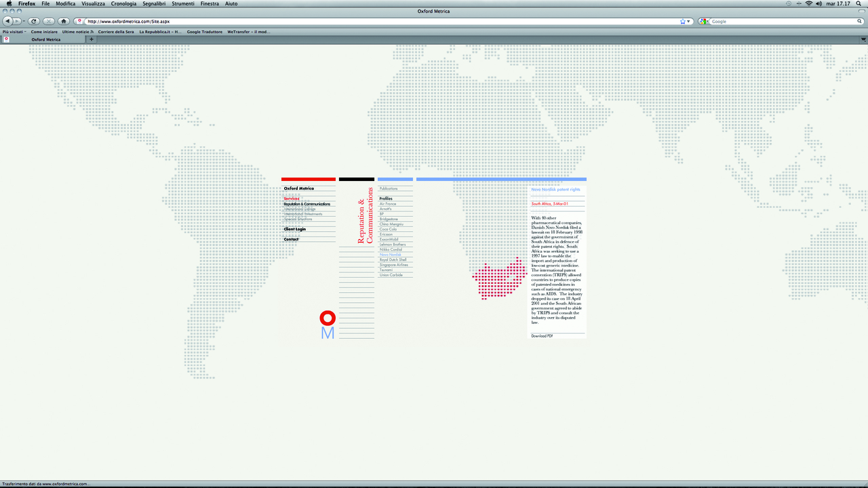The width and height of the screenshot is (868, 488).
Task: Open the Apple menu
Action: click(9, 3)
